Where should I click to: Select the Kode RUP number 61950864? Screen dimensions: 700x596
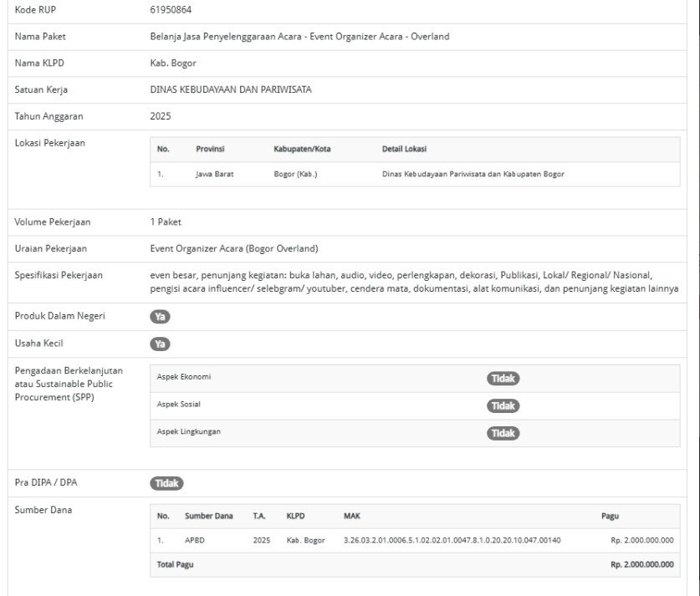point(171,10)
